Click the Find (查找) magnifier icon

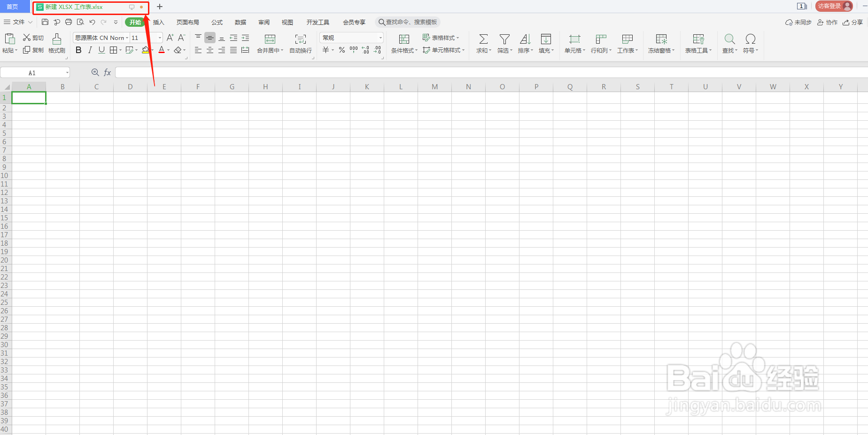click(730, 39)
